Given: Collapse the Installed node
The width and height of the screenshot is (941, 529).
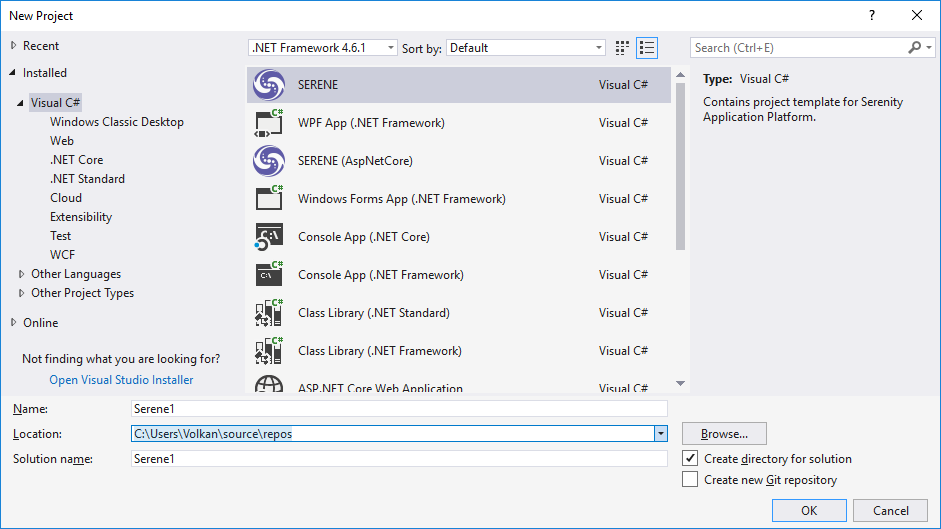Looking at the screenshot, I should [13, 72].
